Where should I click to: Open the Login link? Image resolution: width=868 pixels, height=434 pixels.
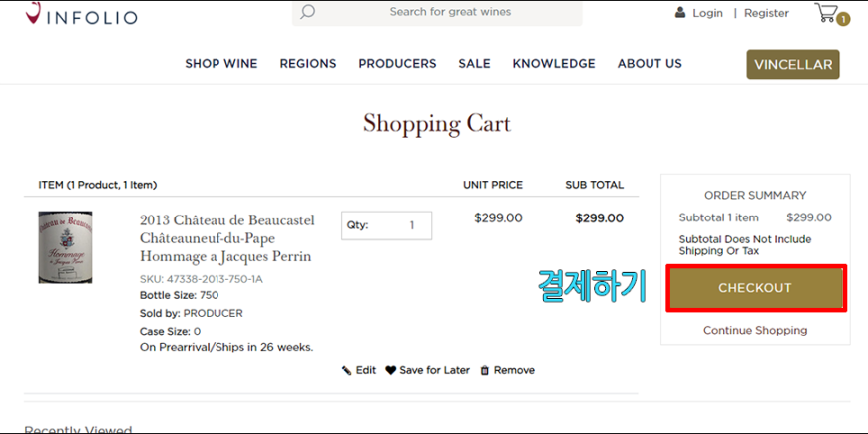pos(707,13)
